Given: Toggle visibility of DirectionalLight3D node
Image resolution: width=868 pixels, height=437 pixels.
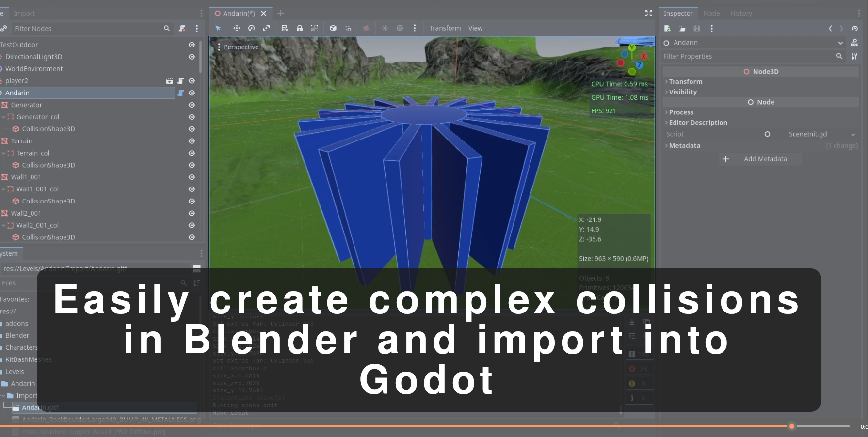Looking at the screenshot, I should [x=192, y=57].
